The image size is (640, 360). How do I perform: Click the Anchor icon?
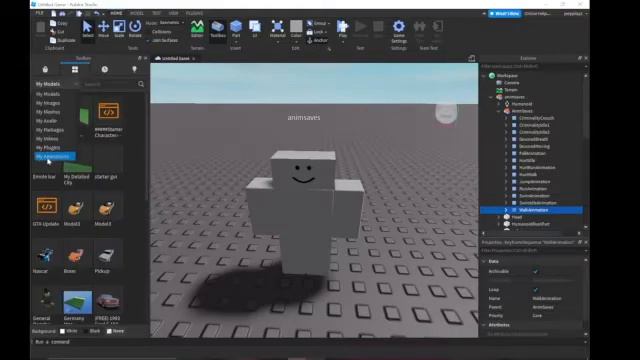click(309, 40)
